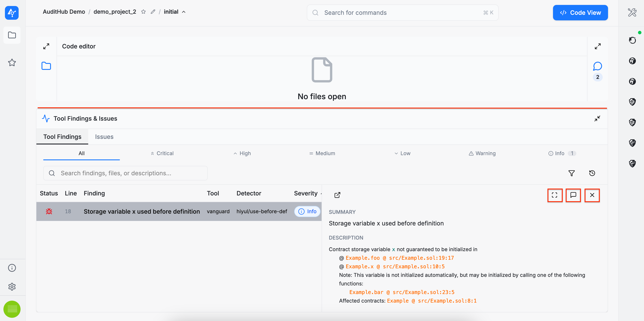Click the findings history clock icon

pos(592,173)
